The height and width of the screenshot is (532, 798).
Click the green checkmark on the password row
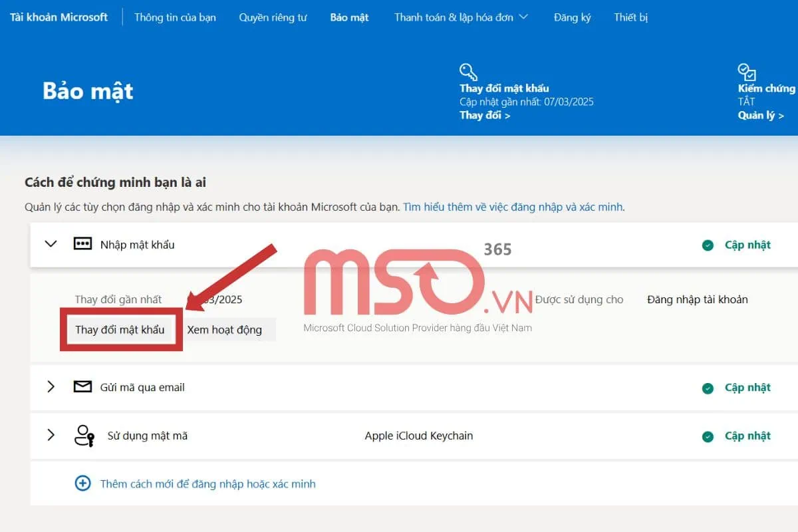[708, 245]
